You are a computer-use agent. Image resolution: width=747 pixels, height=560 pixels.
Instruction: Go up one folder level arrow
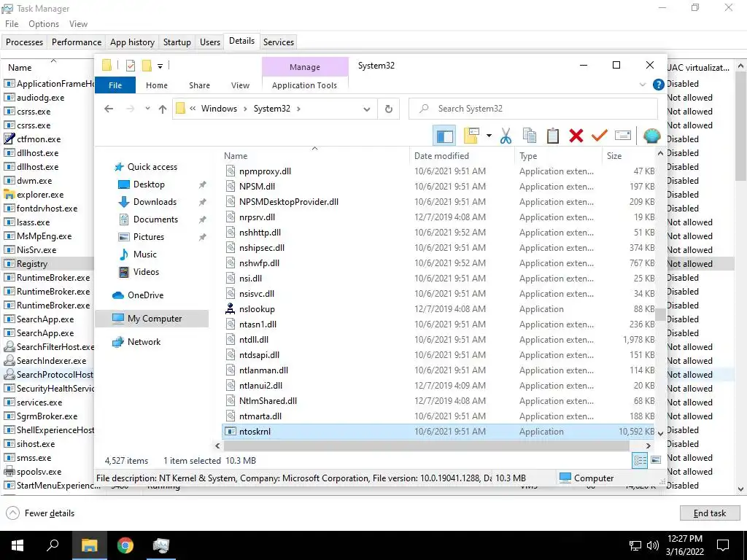(x=163, y=109)
